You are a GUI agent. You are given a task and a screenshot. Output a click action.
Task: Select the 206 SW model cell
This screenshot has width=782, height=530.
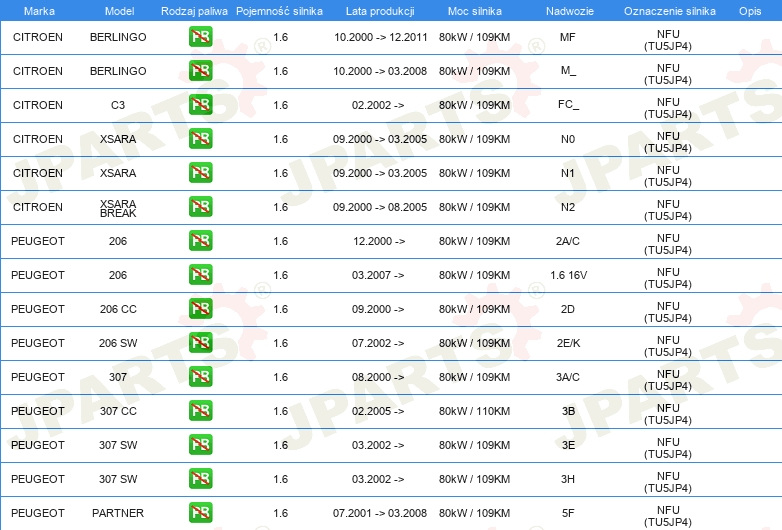click(118, 343)
